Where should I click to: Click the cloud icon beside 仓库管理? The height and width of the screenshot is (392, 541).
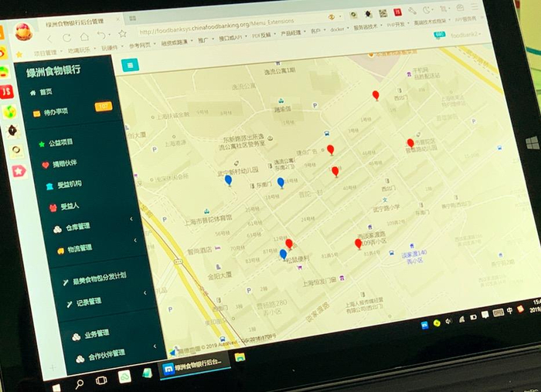pyautogui.click(x=57, y=229)
